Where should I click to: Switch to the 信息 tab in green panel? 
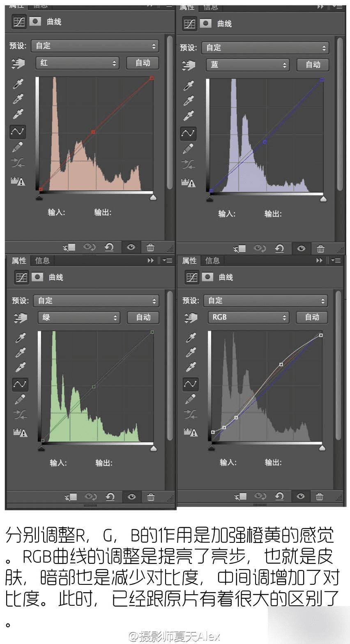[x=42, y=260]
